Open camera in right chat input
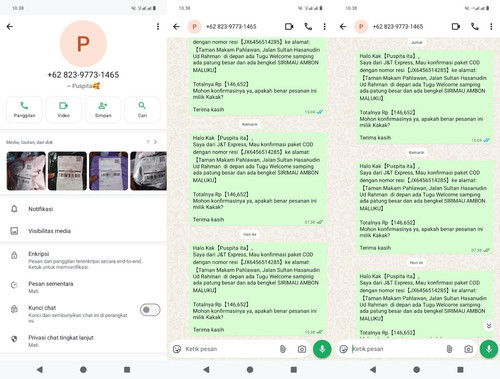Screen dimensions: 500x379 pyautogui.click(x=468, y=349)
